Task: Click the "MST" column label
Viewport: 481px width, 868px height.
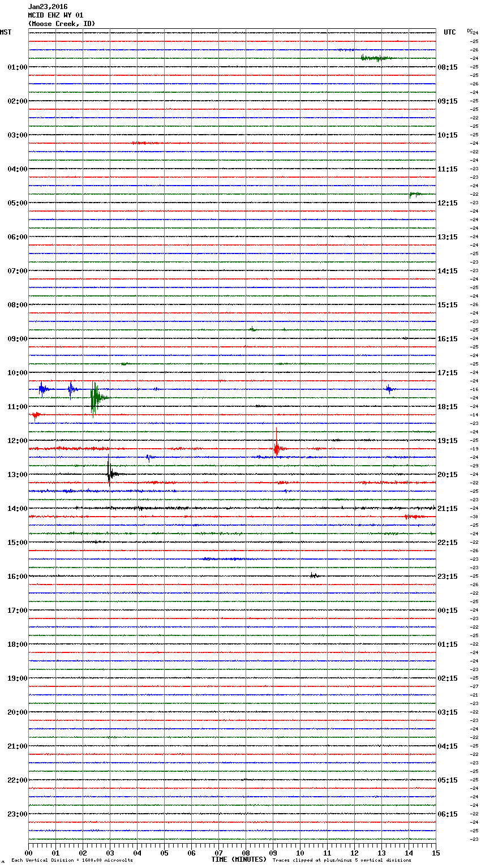Action: tap(6, 32)
